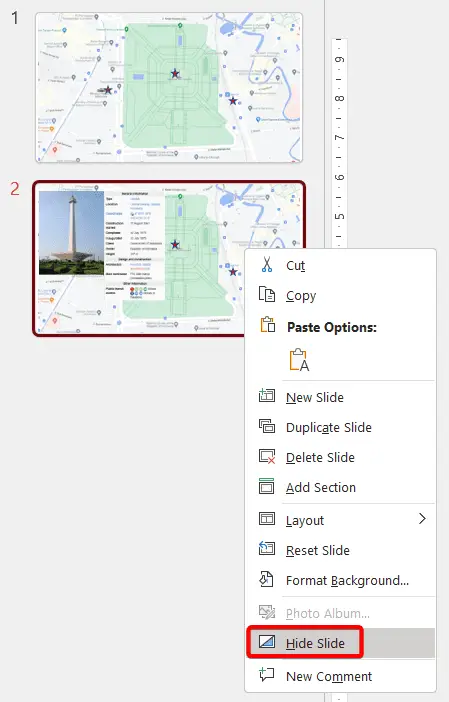Click the Copy pages icon
Viewport: 449px width, 702px height.
267,295
